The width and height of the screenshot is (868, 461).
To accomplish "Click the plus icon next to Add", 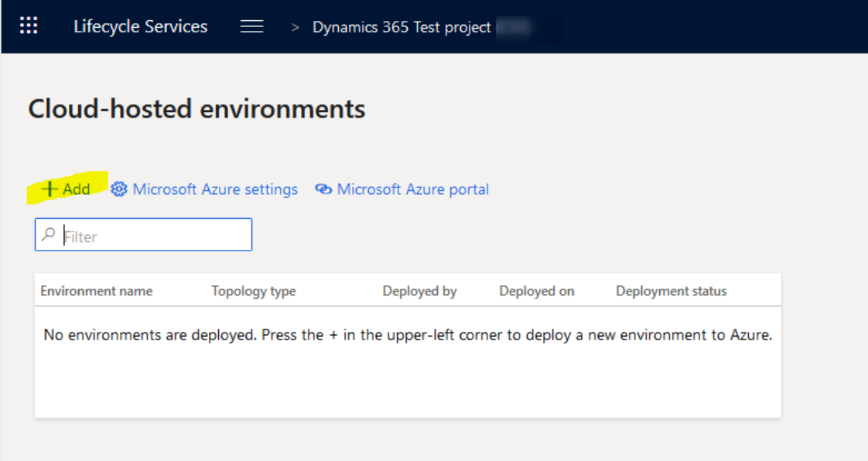I will pos(50,189).
